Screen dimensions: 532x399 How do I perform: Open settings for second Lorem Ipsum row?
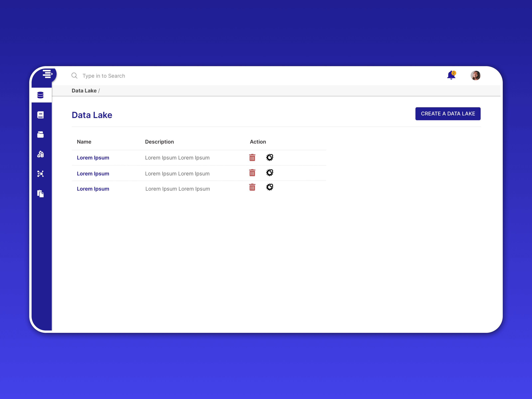[x=270, y=172]
